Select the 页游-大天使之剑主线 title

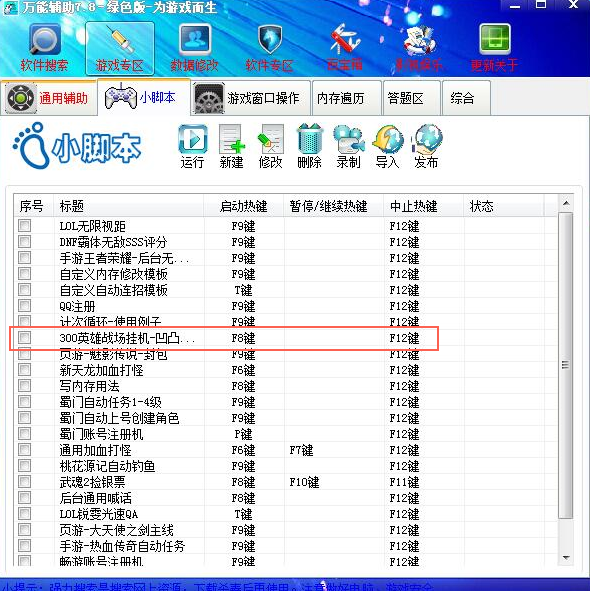pyautogui.click(x=116, y=530)
